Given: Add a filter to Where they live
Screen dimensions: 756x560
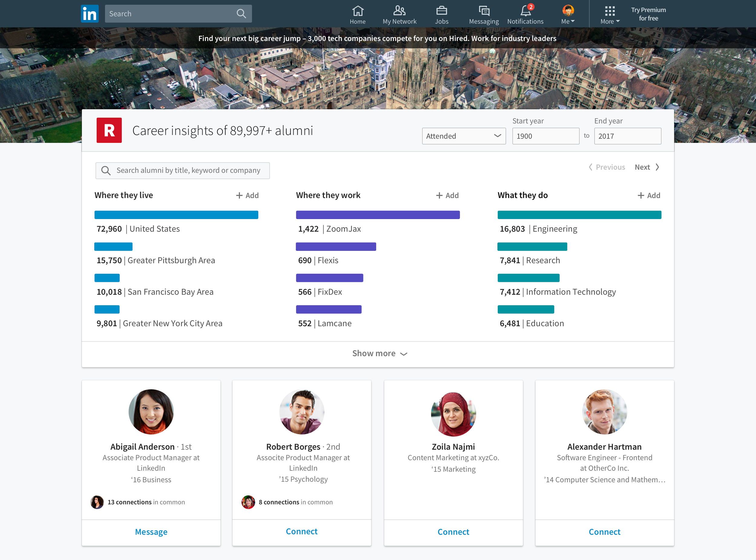Looking at the screenshot, I should point(247,196).
